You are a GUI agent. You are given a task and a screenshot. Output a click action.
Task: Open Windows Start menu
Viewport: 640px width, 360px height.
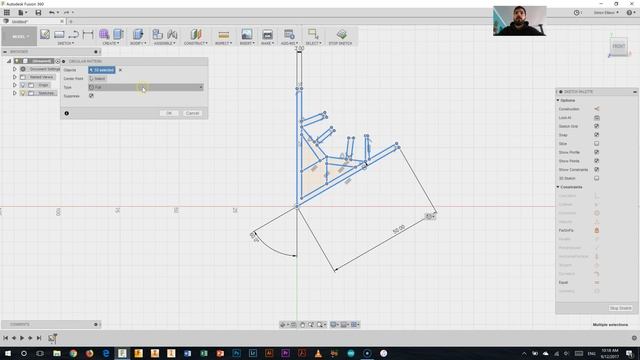7,353
